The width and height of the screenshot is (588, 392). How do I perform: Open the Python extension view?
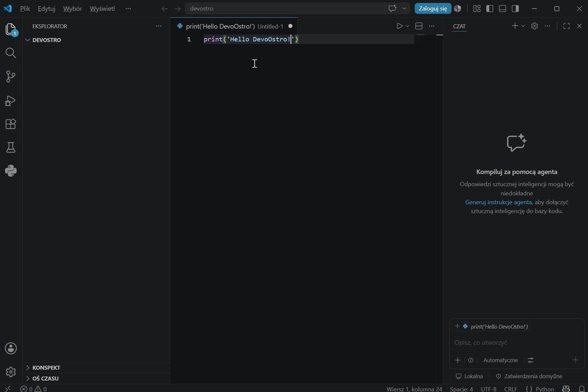tap(11, 171)
